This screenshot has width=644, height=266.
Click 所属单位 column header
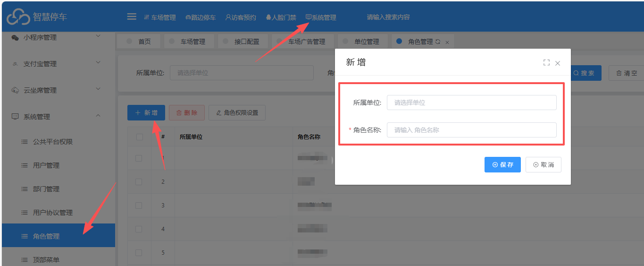pos(191,137)
